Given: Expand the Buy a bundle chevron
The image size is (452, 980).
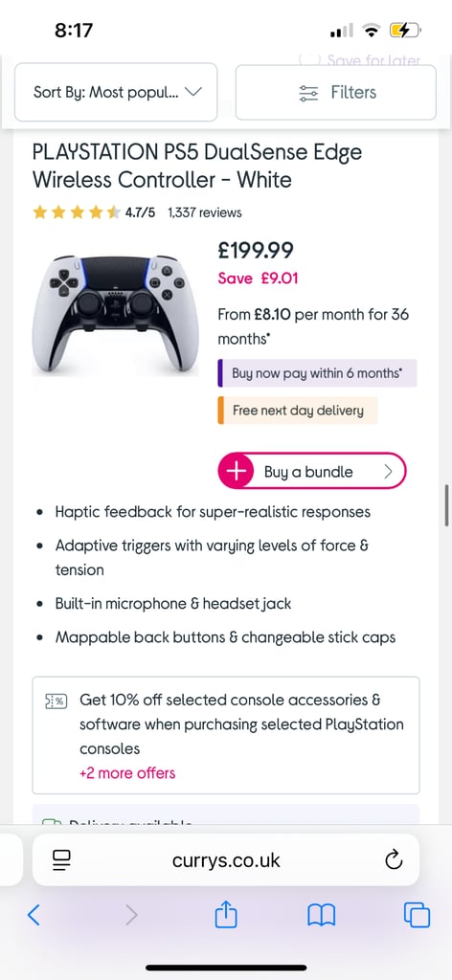Looking at the screenshot, I should pos(388,472).
